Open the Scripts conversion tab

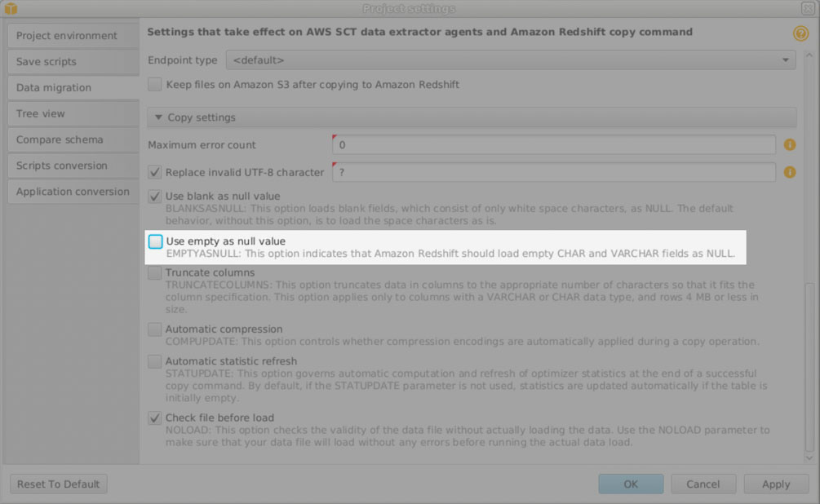(x=73, y=166)
